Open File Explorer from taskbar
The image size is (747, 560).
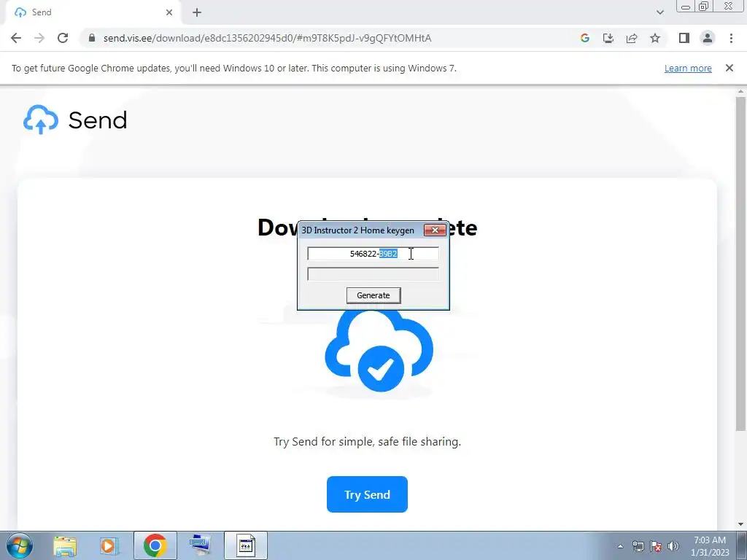tap(65, 545)
